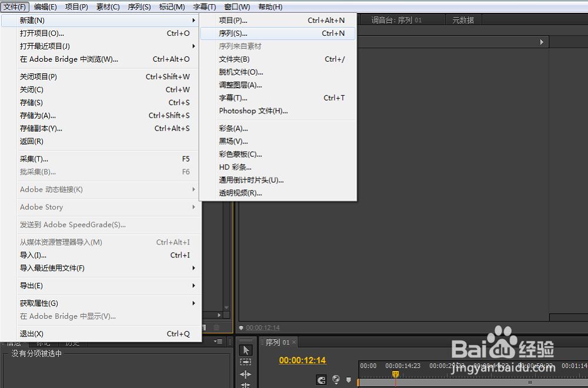Choose 关闭(C) menu entry
Viewport: 588px width, 388px height.
(x=100, y=89)
